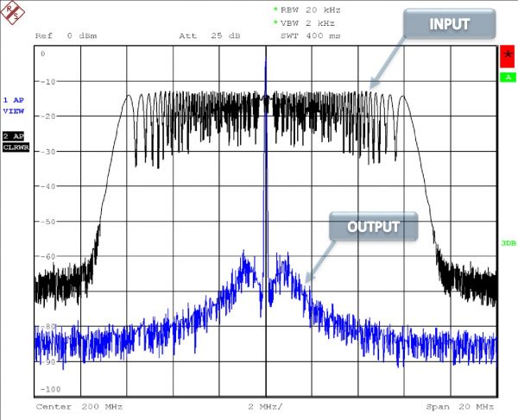
Task: Click the green 3DB marker label
Action: pyautogui.click(x=507, y=242)
